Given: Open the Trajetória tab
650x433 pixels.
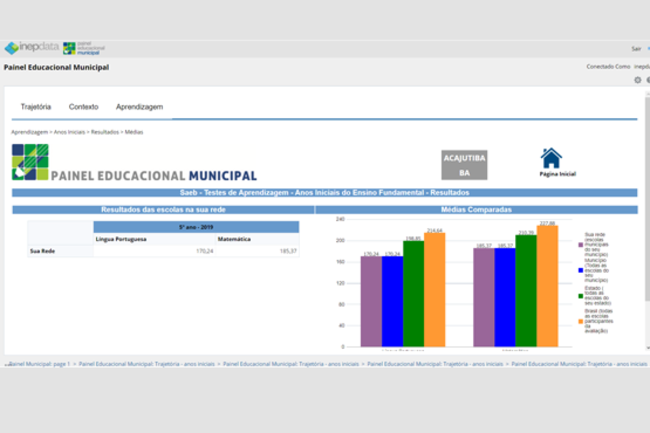Looking at the screenshot, I should tap(36, 106).
